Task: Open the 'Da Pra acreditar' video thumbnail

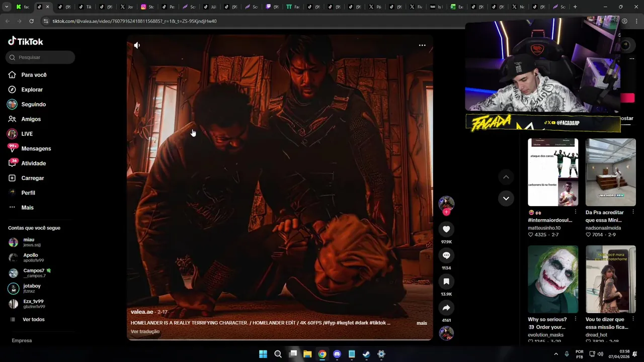Action: pyautogui.click(x=611, y=172)
